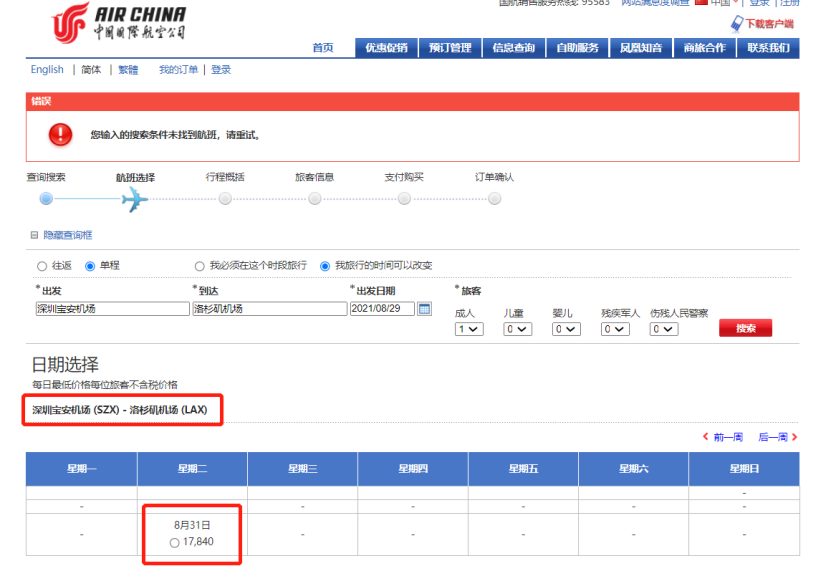Select 我必须在这个时段旅行 radio option

pyautogui.click(x=199, y=266)
